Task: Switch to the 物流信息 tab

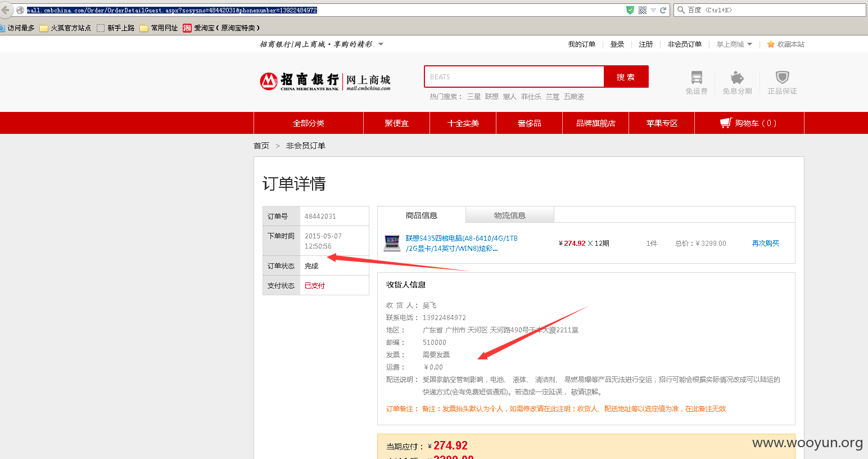Action: pyautogui.click(x=510, y=215)
